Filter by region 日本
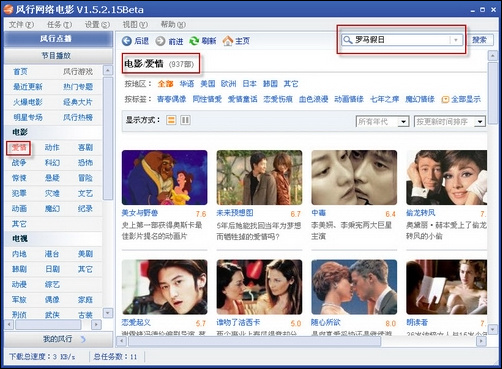This screenshot has width=502, height=369. [x=249, y=84]
